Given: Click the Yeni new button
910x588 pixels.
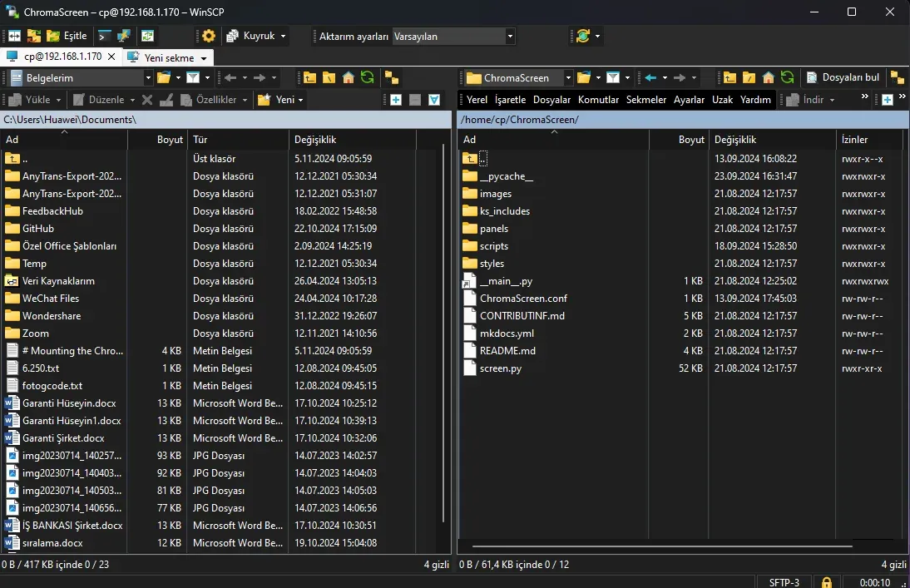Looking at the screenshot, I should tap(278, 100).
